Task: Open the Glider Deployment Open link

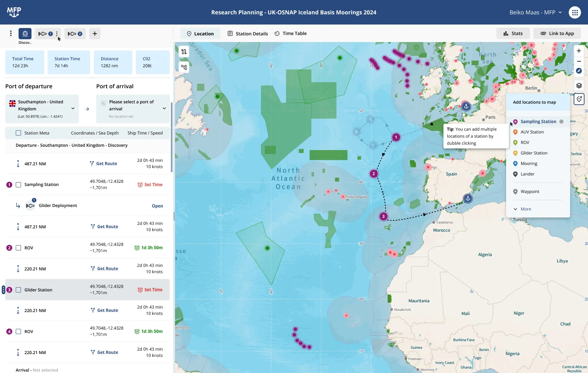Action: coord(157,206)
